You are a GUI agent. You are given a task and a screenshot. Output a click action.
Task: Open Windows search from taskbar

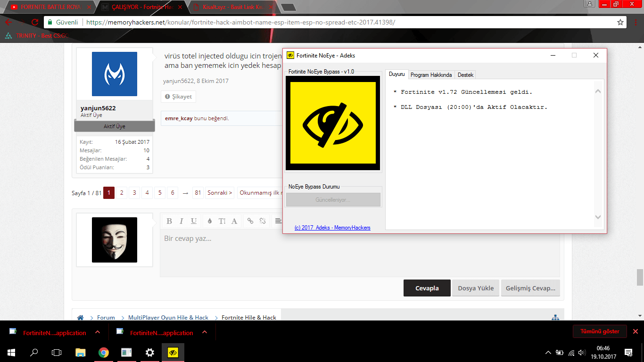[x=34, y=352]
